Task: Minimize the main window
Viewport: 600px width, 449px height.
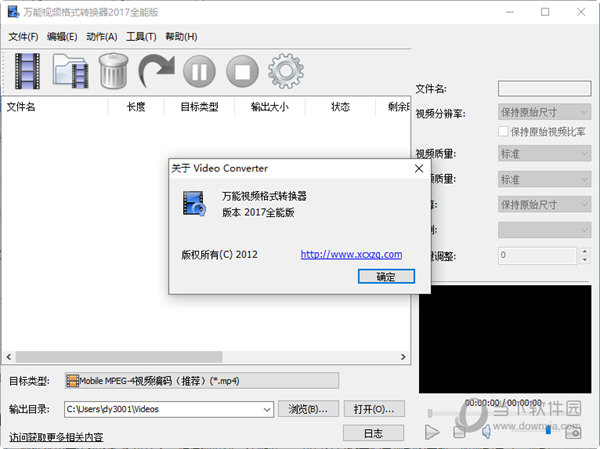Action: (510, 12)
